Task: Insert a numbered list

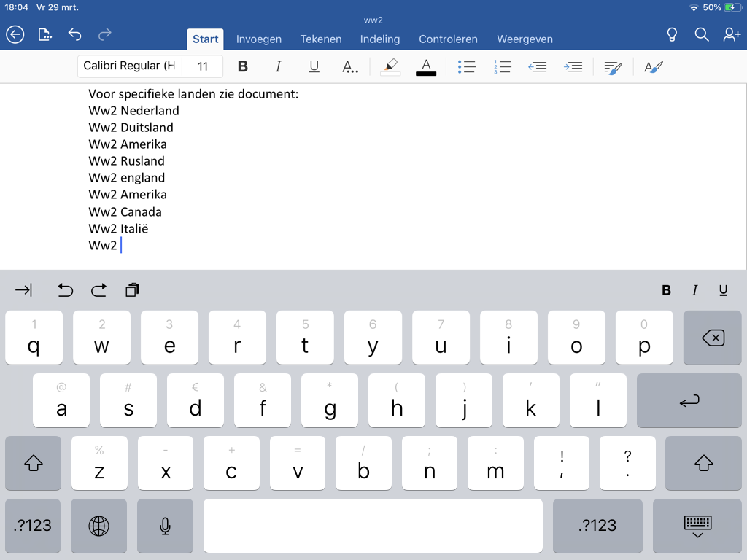Action: (502, 66)
